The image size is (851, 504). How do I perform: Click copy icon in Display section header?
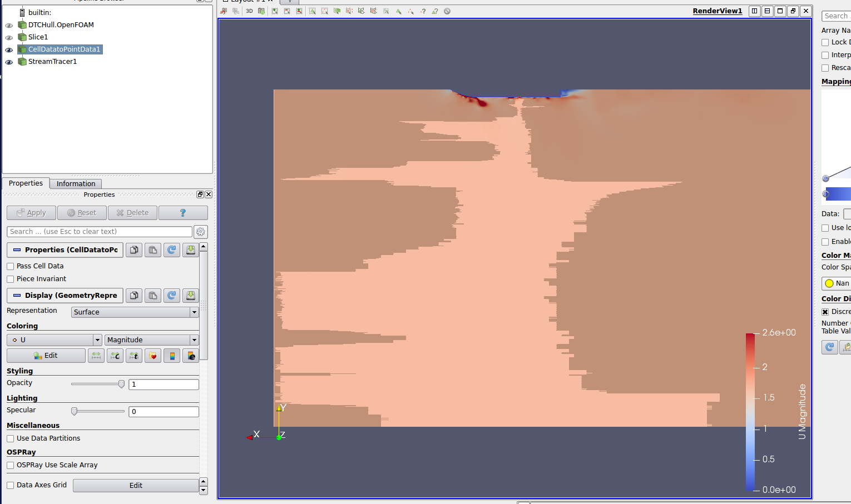(x=134, y=296)
